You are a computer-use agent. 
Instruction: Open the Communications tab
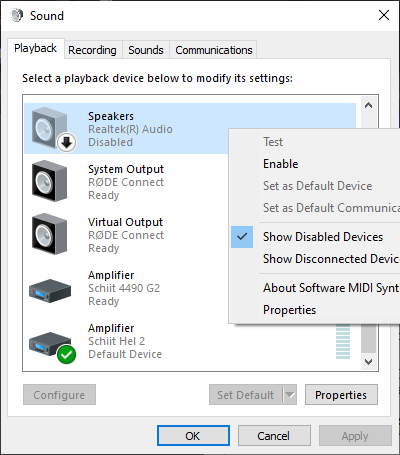pyautogui.click(x=214, y=50)
